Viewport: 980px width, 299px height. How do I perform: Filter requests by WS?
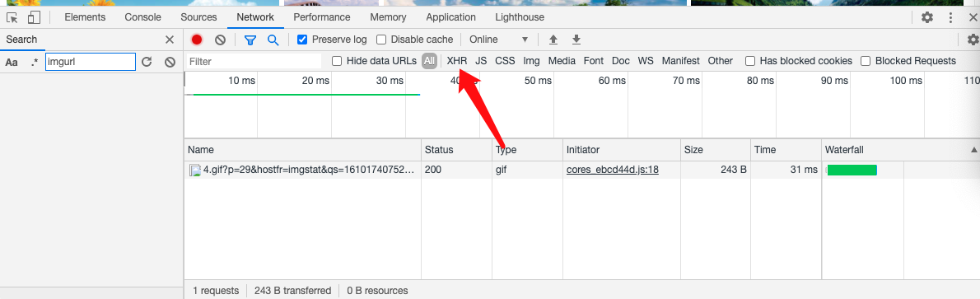[646, 61]
